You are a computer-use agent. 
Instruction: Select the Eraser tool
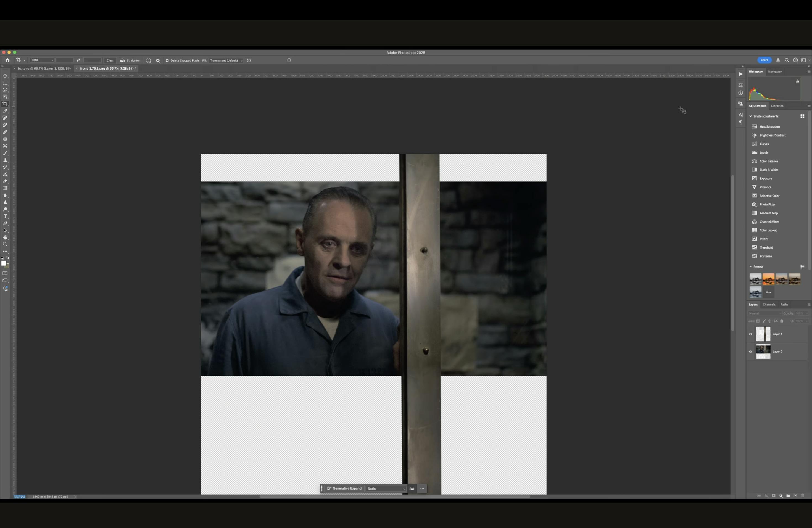(x=5, y=181)
